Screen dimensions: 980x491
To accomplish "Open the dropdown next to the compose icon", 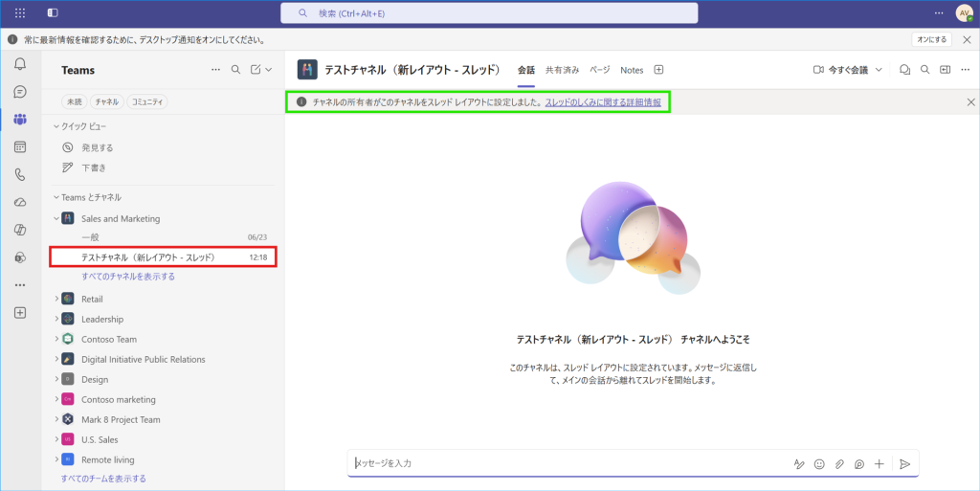I will (269, 70).
